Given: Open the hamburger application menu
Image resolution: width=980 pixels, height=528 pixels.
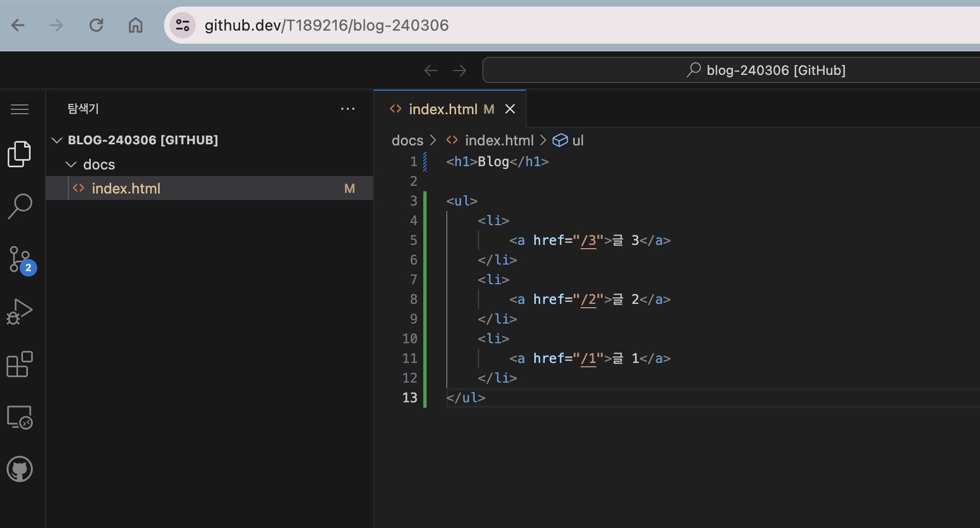Looking at the screenshot, I should pos(20,109).
